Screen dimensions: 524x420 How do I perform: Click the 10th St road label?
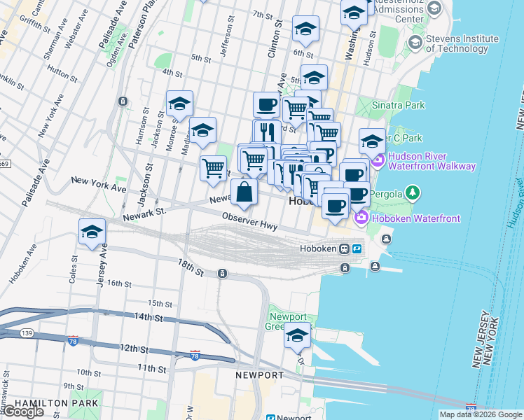point(88,372)
